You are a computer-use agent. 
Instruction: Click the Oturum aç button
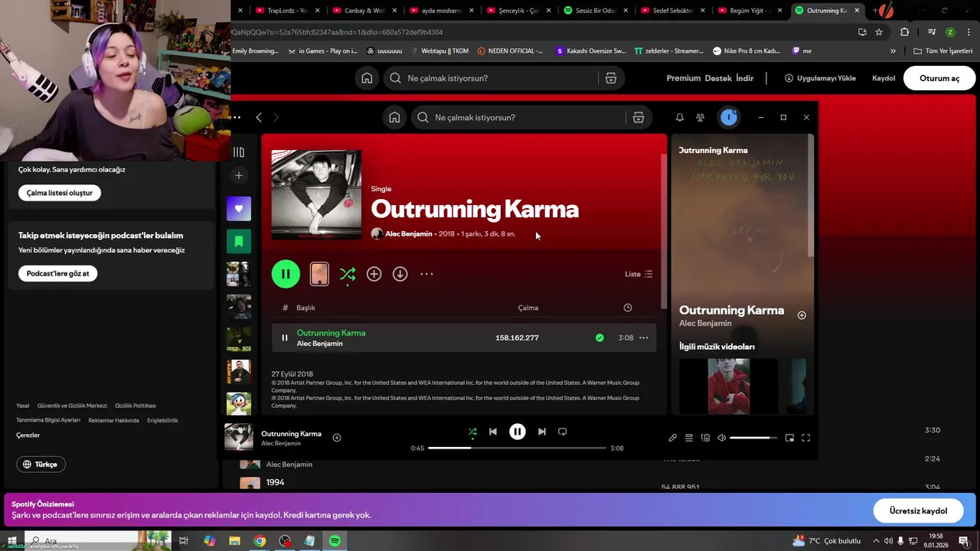click(939, 78)
